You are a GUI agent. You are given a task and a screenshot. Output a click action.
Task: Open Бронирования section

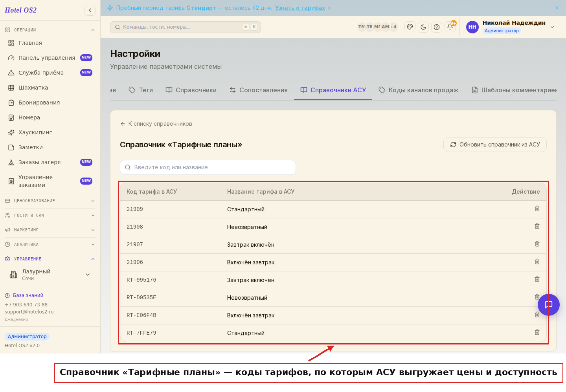(x=50, y=103)
